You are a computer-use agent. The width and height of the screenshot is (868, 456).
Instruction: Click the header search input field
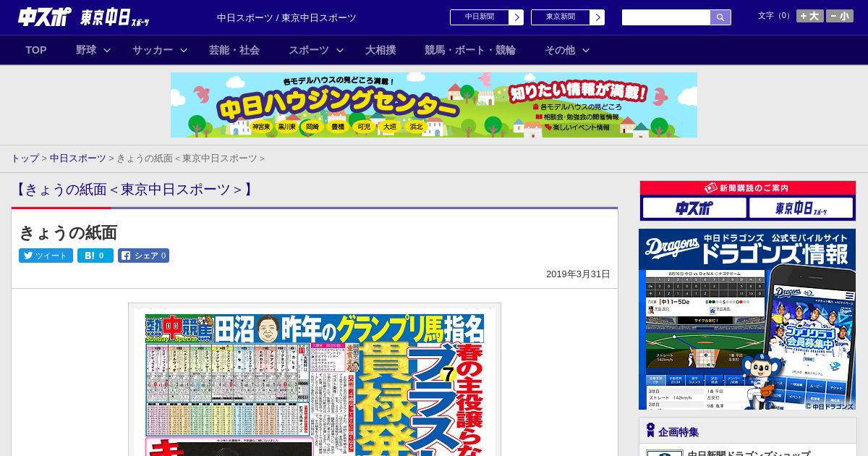coord(666,17)
